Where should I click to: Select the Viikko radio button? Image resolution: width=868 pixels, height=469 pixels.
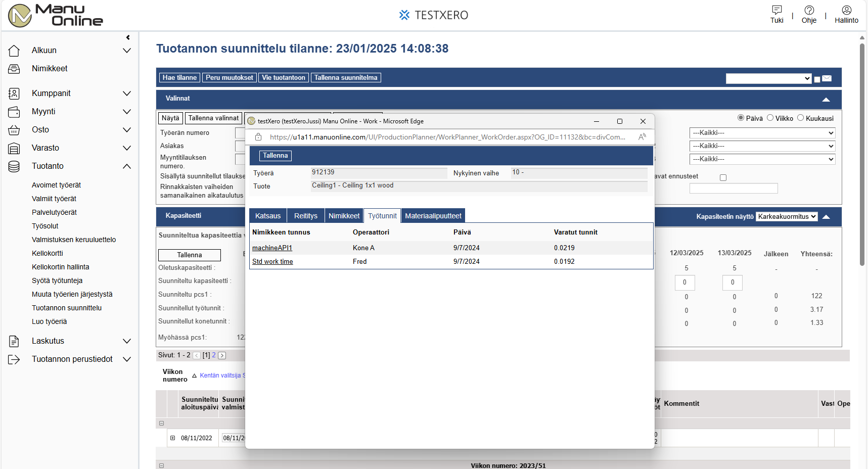[770, 118]
